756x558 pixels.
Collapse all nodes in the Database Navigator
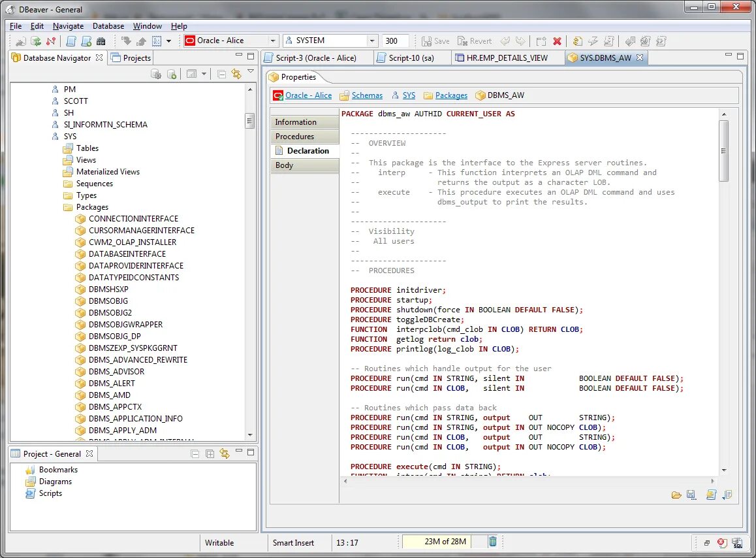pos(221,74)
